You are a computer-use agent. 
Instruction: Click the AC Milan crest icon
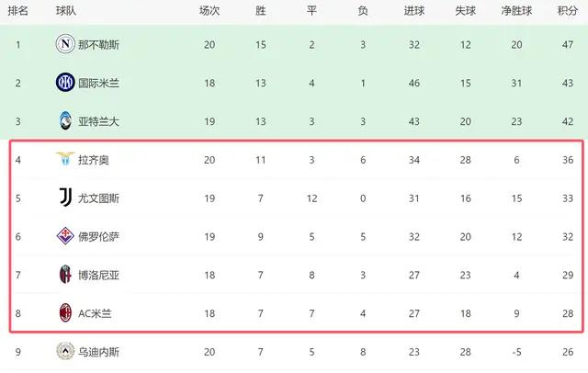click(64, 312)
